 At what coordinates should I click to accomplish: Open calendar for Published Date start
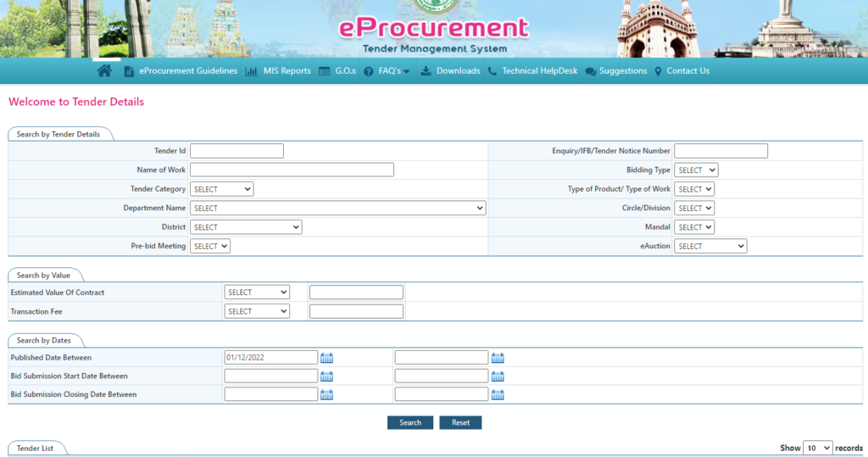326,358
